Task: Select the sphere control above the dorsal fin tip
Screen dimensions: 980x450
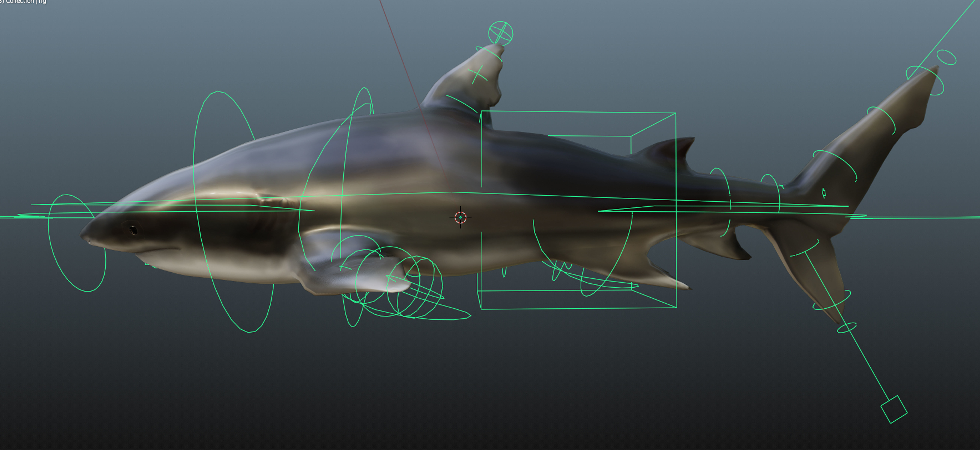Action: click(500, 33)
